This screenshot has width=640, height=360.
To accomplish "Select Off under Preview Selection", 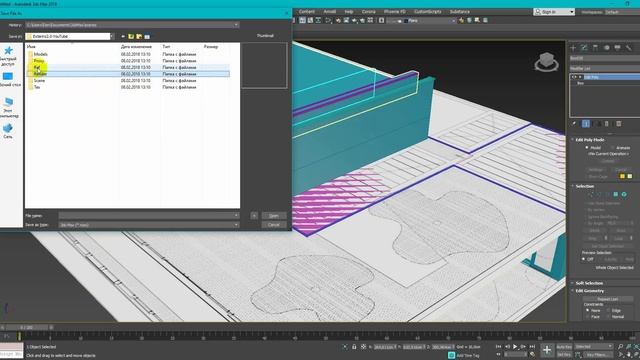I will pos(584,259).
